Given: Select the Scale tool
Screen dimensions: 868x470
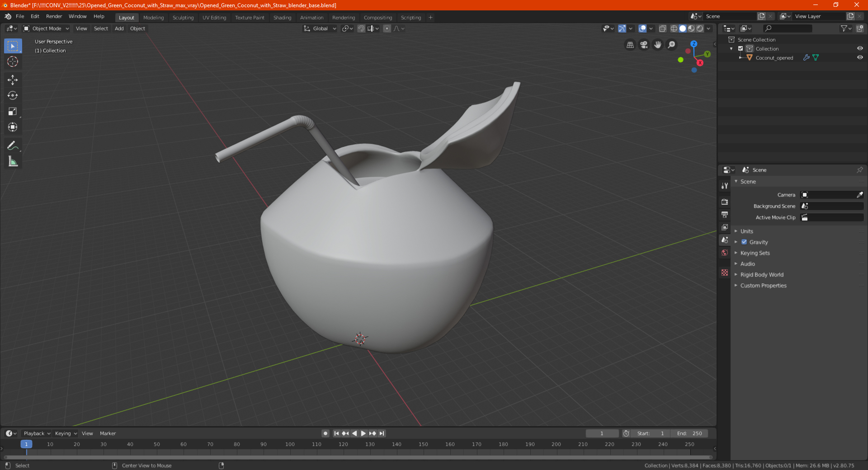Looking at the screenshot, I should click(13, 111).
